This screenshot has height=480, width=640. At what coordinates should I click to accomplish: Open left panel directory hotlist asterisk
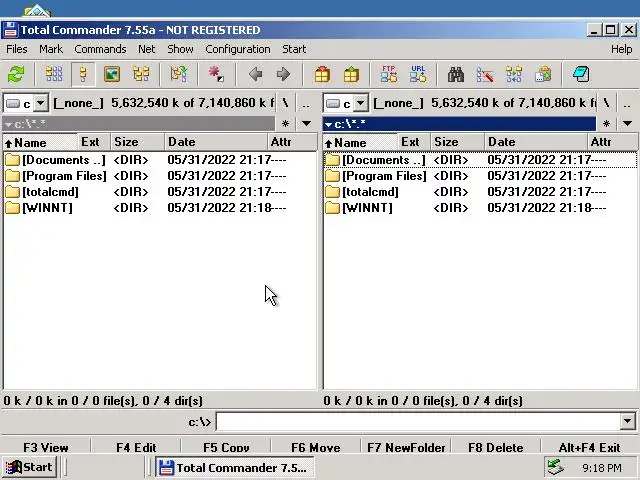coord(286,124)
